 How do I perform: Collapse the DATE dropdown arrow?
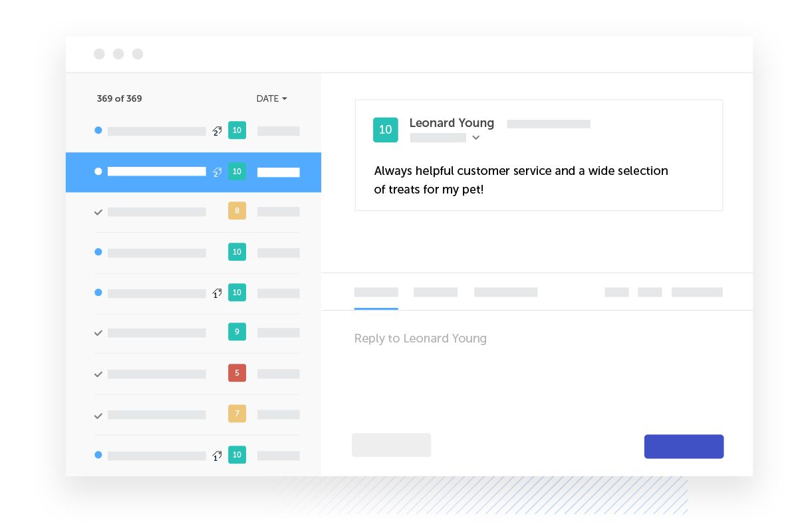click(x=285, y=98)
